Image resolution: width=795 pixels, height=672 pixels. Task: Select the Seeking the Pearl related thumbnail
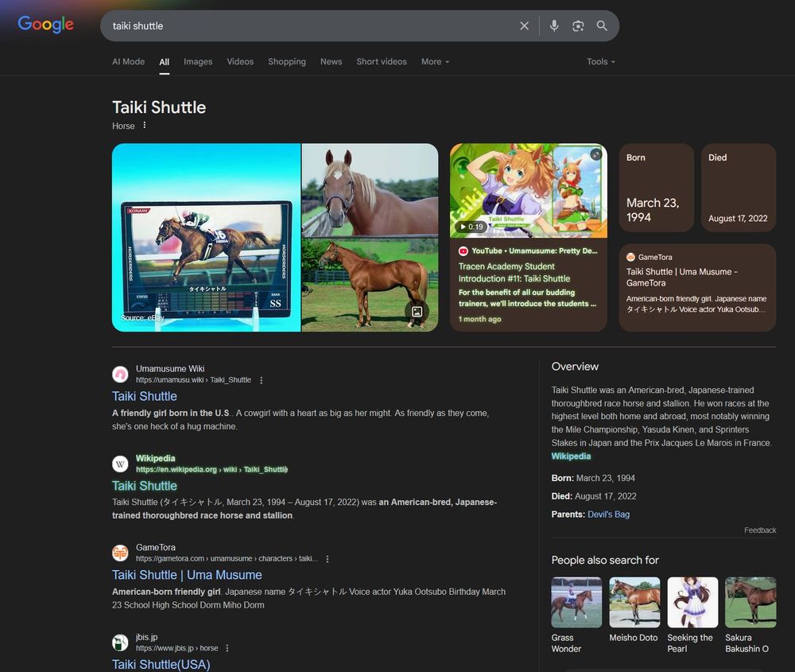tap(692, 603)
